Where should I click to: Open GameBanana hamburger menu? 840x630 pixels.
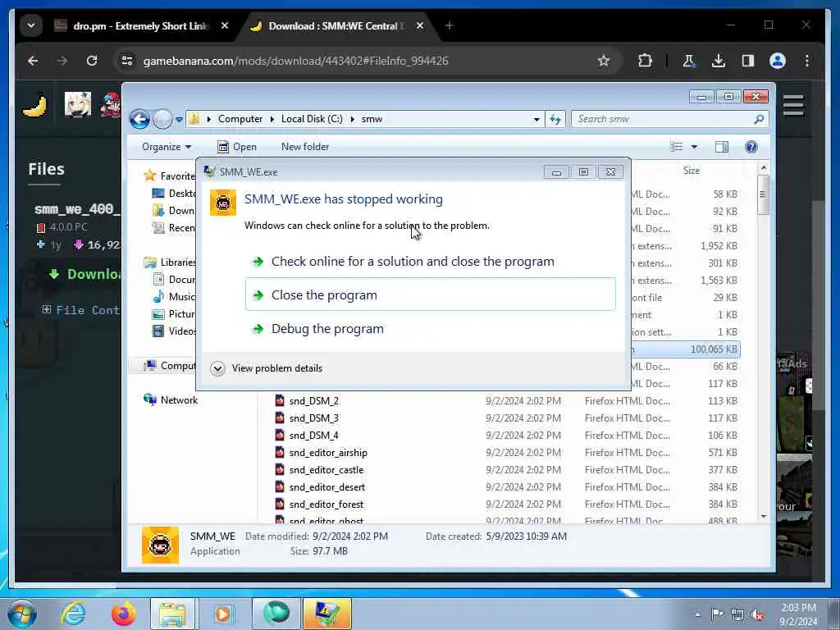click(793, 105)
